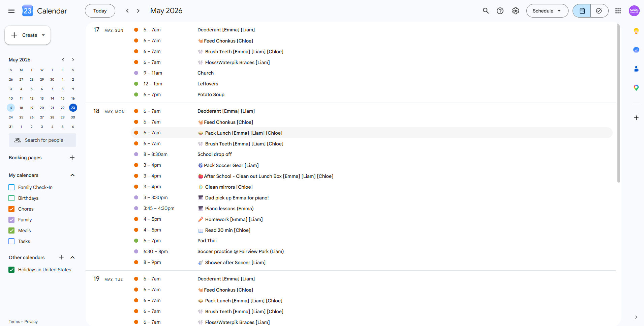Open day 18 May, Mon header

109,111
